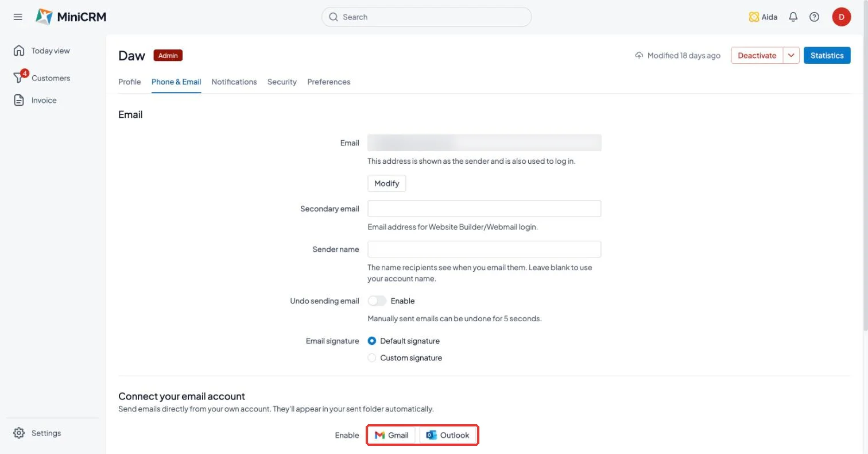Toggle Undo sending email switch
Image resolution: width=868 pixels, height=454 pixels.
click(377, 301)
